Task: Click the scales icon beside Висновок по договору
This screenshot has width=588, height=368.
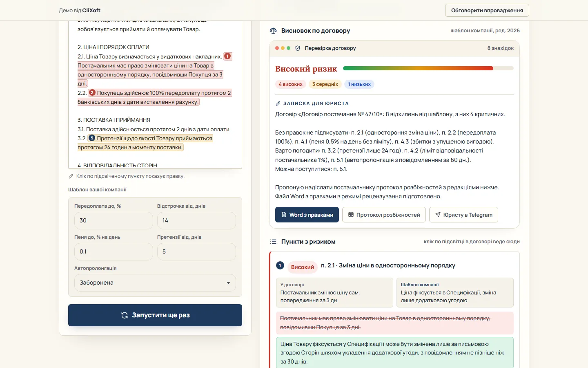Action: click(273, 31)
